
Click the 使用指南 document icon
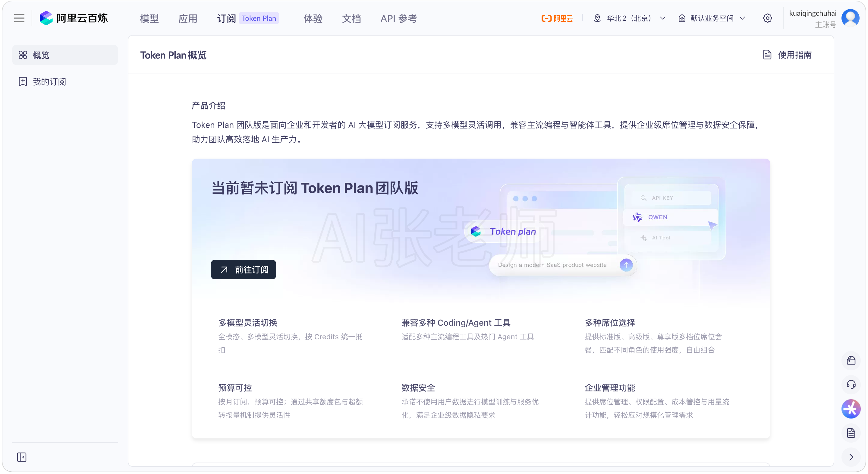click(x=767, y=55)
